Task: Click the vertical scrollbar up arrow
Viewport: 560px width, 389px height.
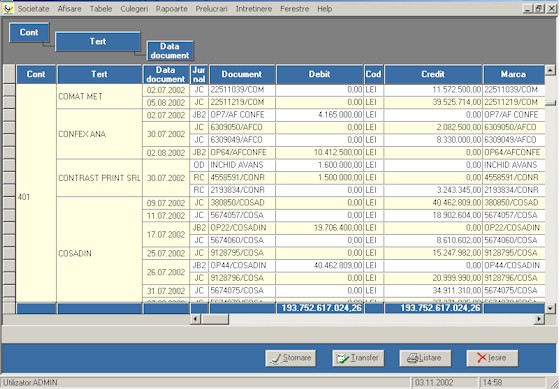Action: pos(550,70)
